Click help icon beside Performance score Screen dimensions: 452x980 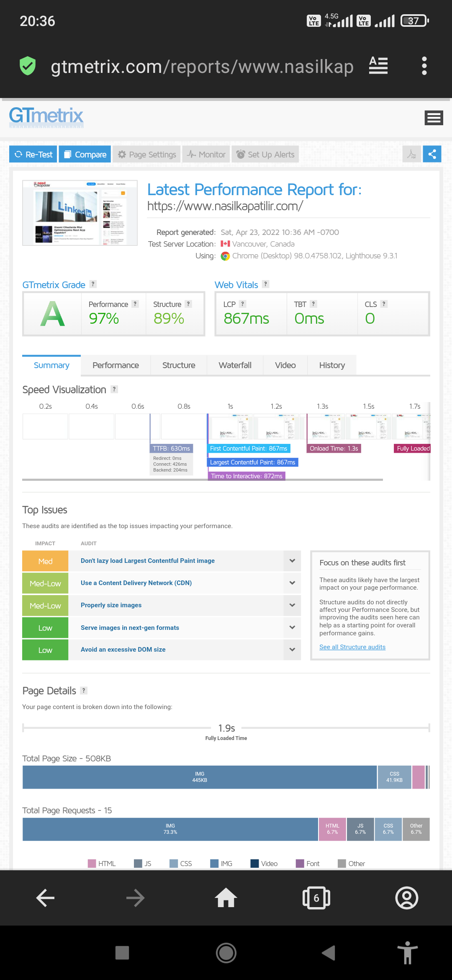point(135,304)
